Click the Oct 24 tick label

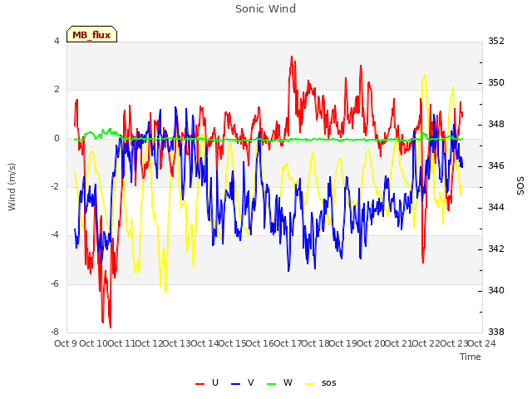pyautogui.click(x=482, y=343)
